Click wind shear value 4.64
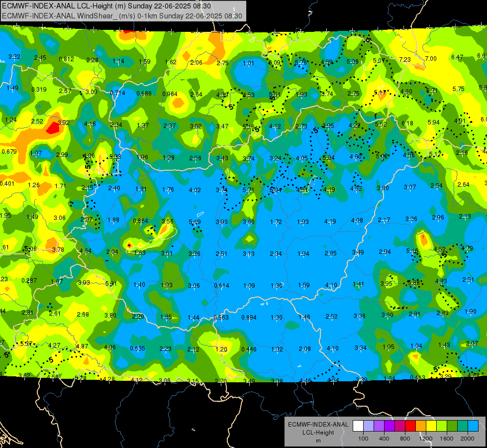 (86, 251)
